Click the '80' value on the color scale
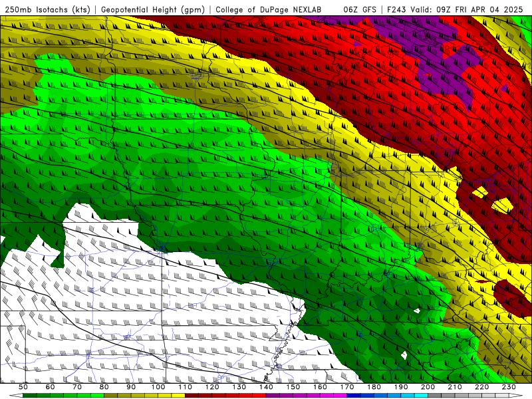 click(104, 387)
